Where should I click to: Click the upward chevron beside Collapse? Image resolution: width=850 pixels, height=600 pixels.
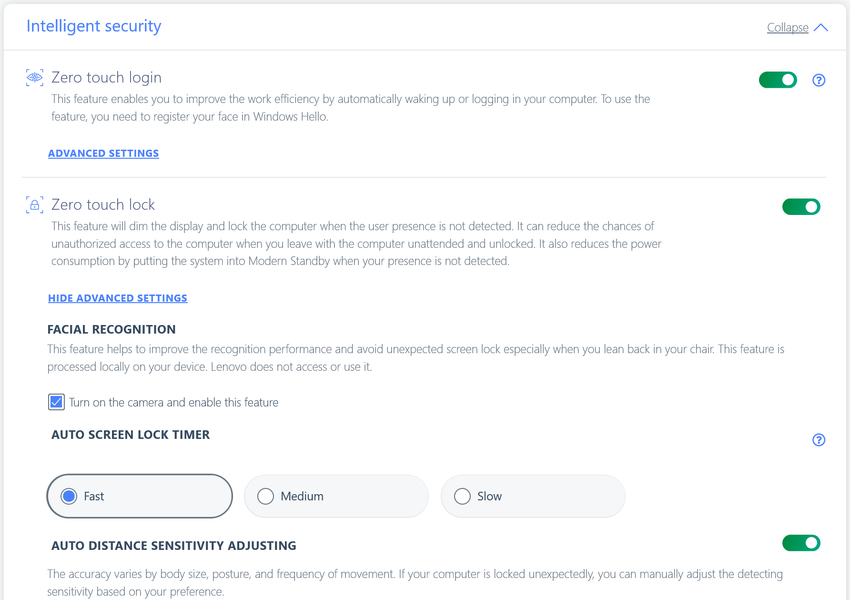821,28
